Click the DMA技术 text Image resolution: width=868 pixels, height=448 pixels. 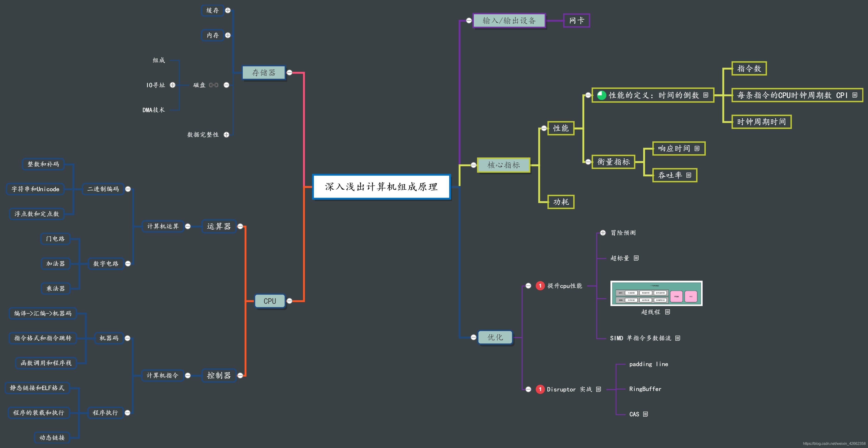154,110
